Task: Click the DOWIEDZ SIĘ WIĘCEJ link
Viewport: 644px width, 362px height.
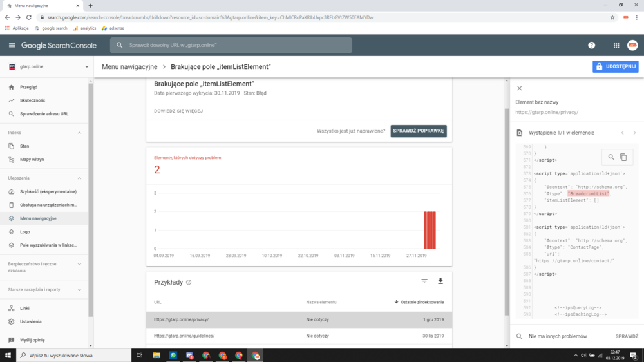Action: pyautogui.click(x=178, y=111)
